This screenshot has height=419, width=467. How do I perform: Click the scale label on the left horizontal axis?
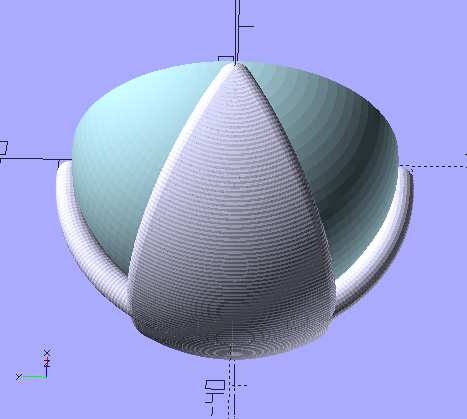3,148
